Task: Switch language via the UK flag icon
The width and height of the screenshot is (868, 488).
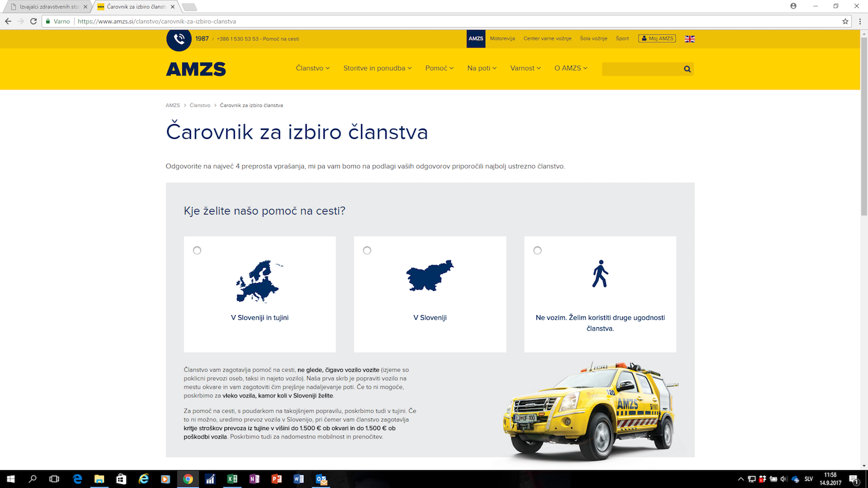Action: (690, 39)
